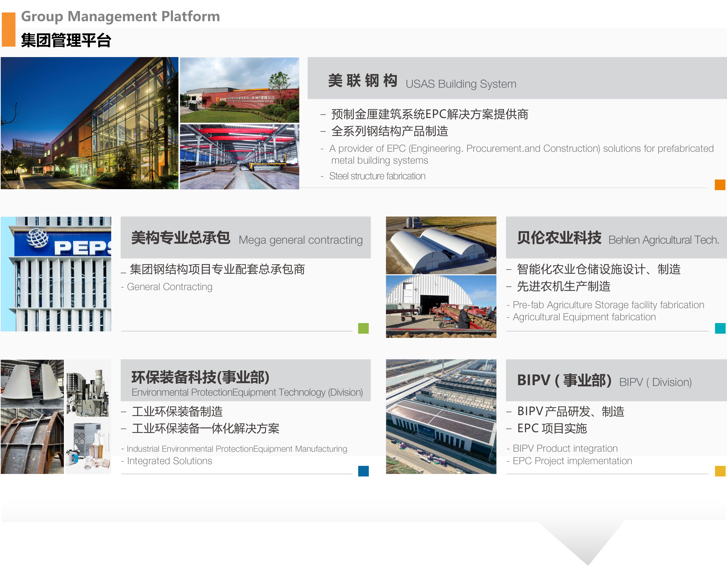Image resolution: width=727 pixels, height=588 pixels.
Task: Open the PEPS building sign photo
Action: tap(56, 274)
